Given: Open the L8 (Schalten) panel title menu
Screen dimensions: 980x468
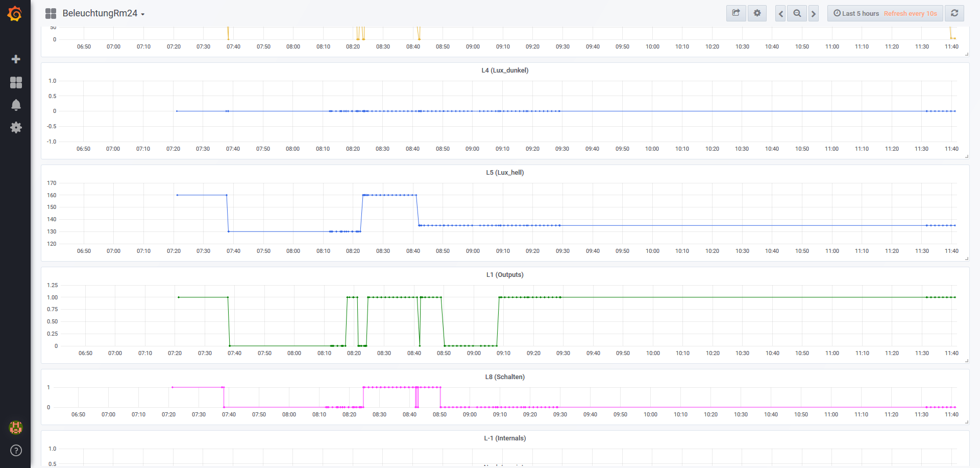Looking at the screenshot, I should [505, 377].
